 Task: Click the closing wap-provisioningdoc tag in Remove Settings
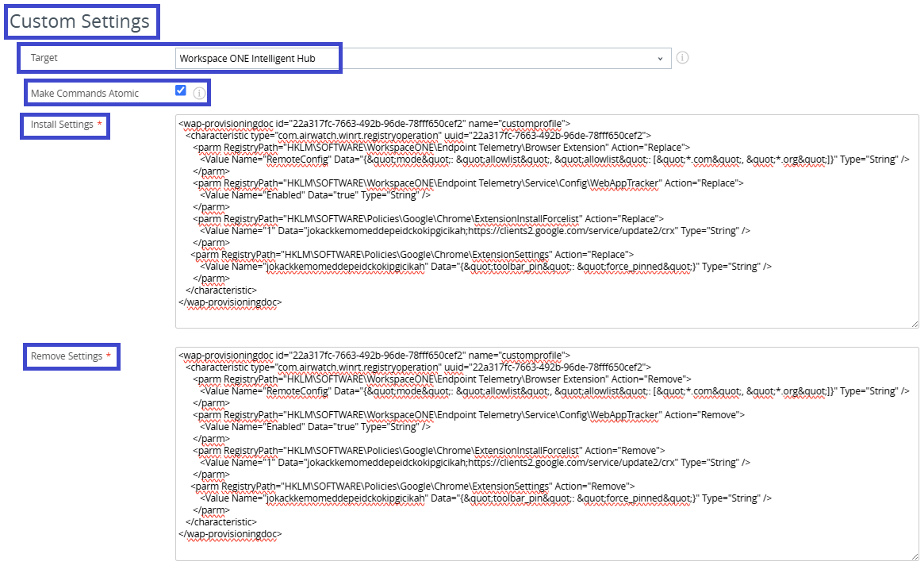coord(230,534)
